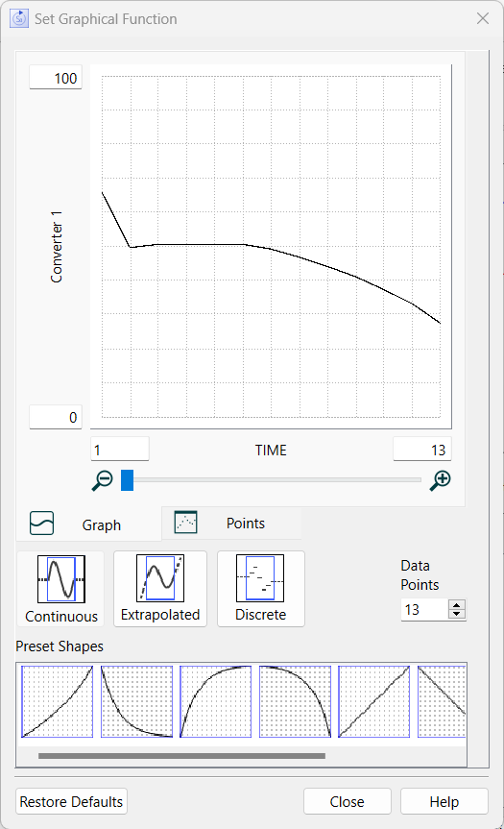
Task: Choose the linear increasing preset shape
Action: [x=374, y=701]
